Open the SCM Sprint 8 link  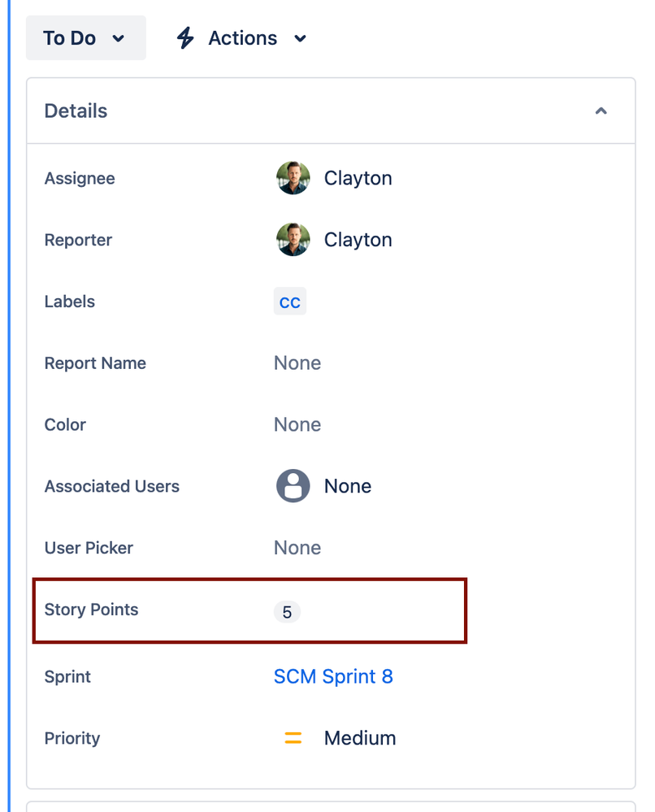(333, 676)
